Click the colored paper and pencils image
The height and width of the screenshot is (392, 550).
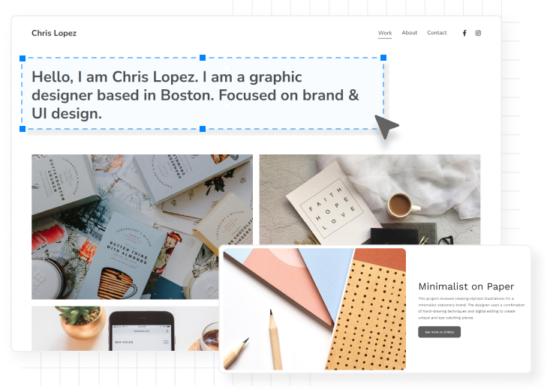(314, 309)
